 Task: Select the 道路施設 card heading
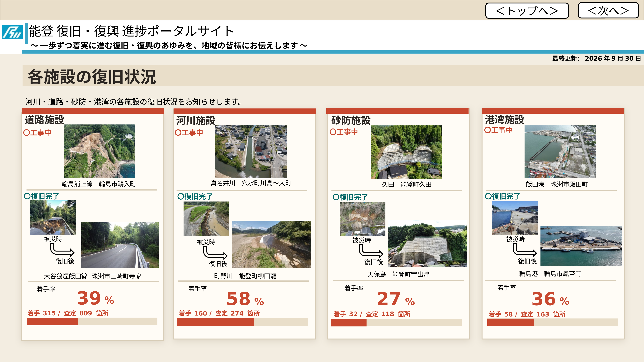click(44, 120)
